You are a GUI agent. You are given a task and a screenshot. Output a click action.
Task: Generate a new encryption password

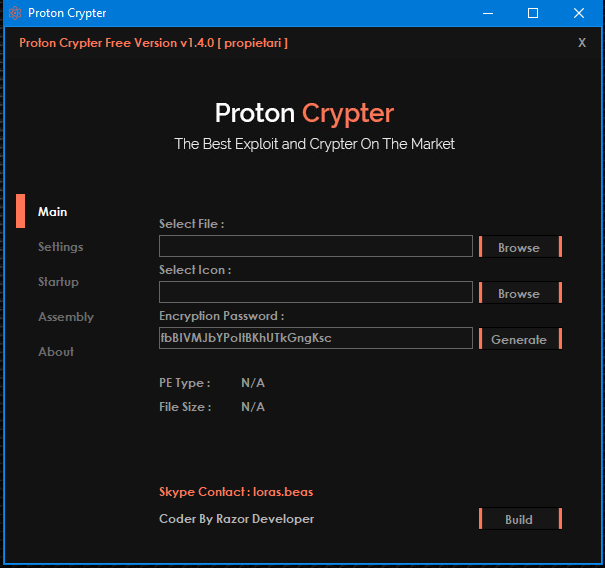point(520,339)
